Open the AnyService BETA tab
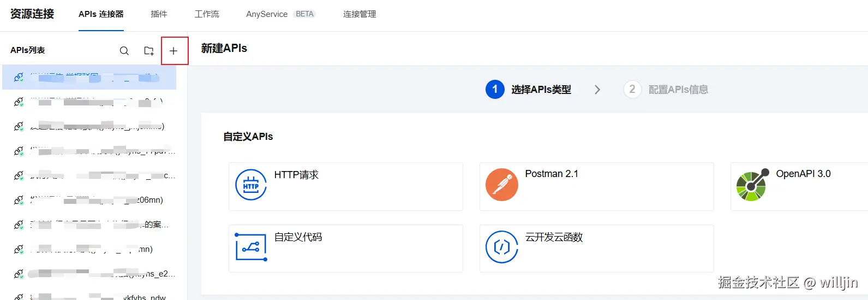This screenshot has width=868, height=300. click(280, 14)
